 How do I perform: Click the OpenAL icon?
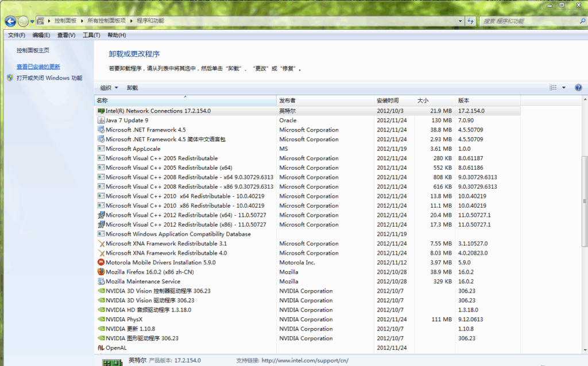click(x=101, y=348)
